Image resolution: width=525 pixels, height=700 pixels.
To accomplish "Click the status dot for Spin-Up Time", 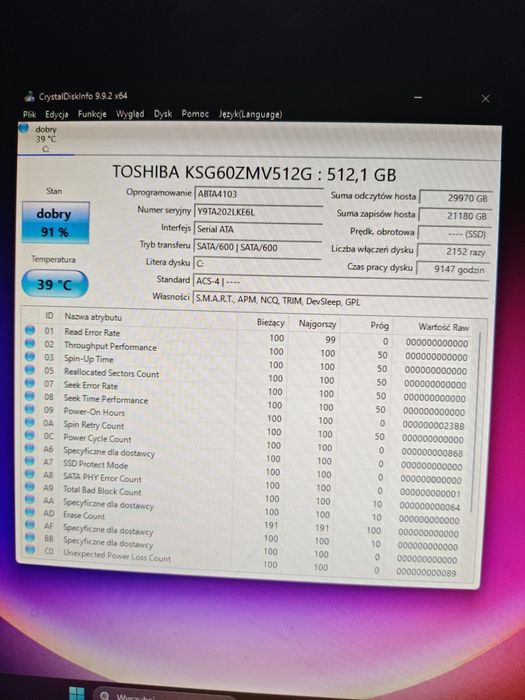I will pyautogui.click(x=30, y=356).
